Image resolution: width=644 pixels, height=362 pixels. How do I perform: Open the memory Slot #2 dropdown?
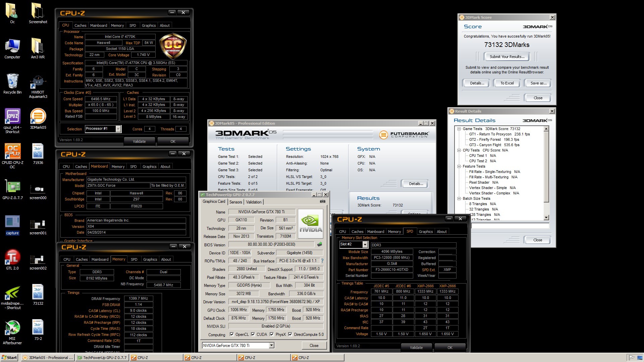click(x=365, y=245)
